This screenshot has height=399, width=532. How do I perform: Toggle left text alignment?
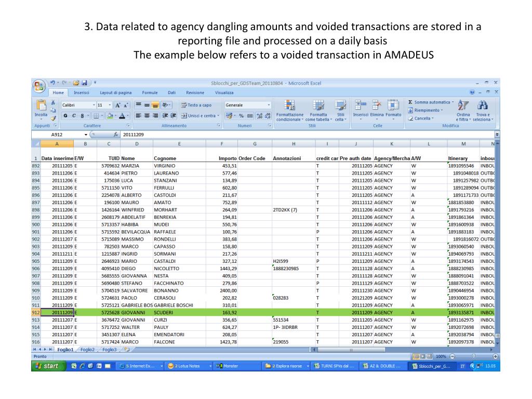(x=138, y=116)
